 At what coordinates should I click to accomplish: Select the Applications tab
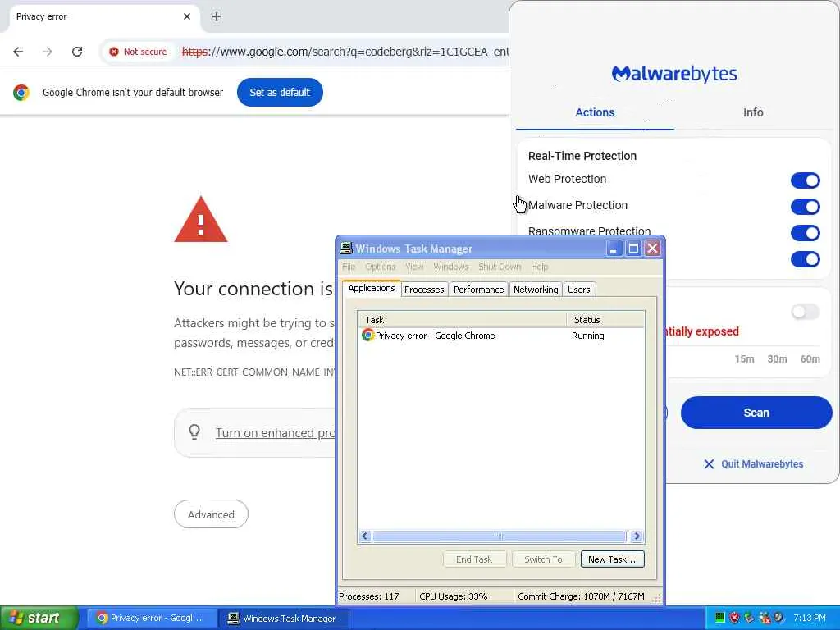(x=372, y=288)
